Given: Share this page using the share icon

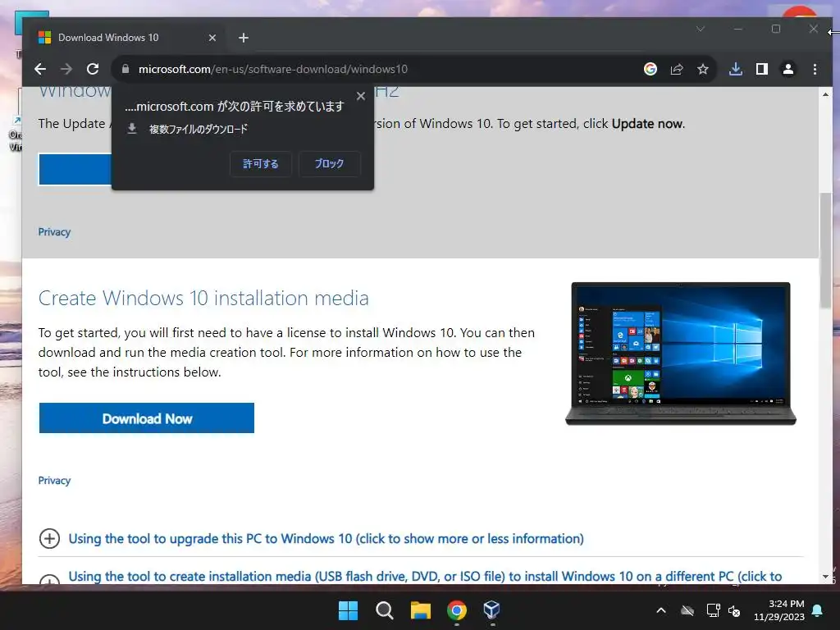Looking at the screenshot, I should (677, 69).
